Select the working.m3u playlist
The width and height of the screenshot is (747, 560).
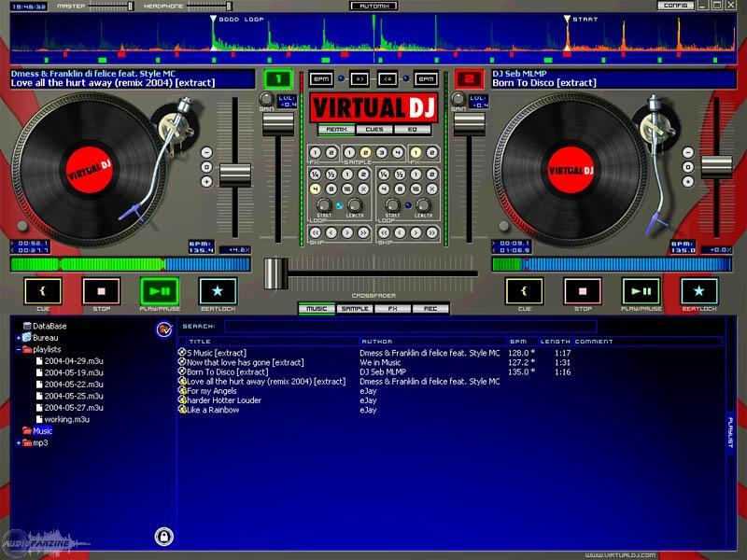click(66, 419)
